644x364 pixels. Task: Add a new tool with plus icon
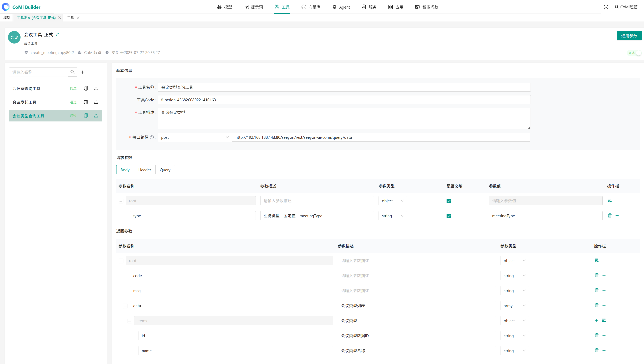pyautogui.click(x=82, y=72)
